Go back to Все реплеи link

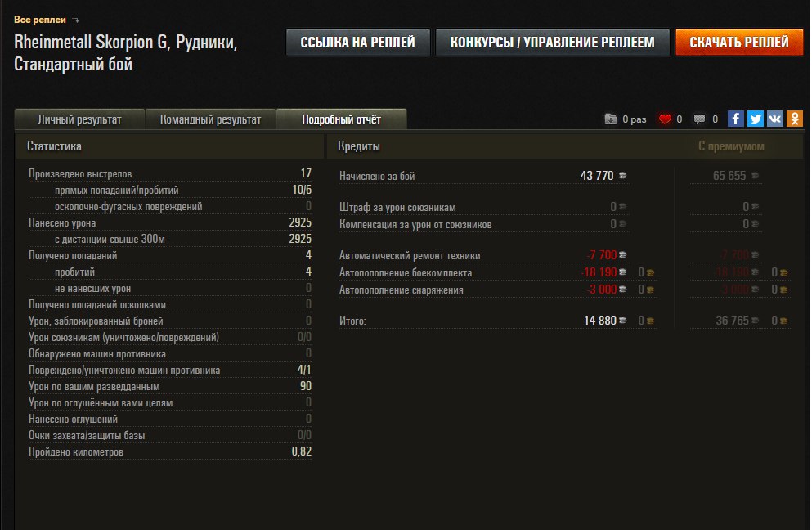point(39,20)
